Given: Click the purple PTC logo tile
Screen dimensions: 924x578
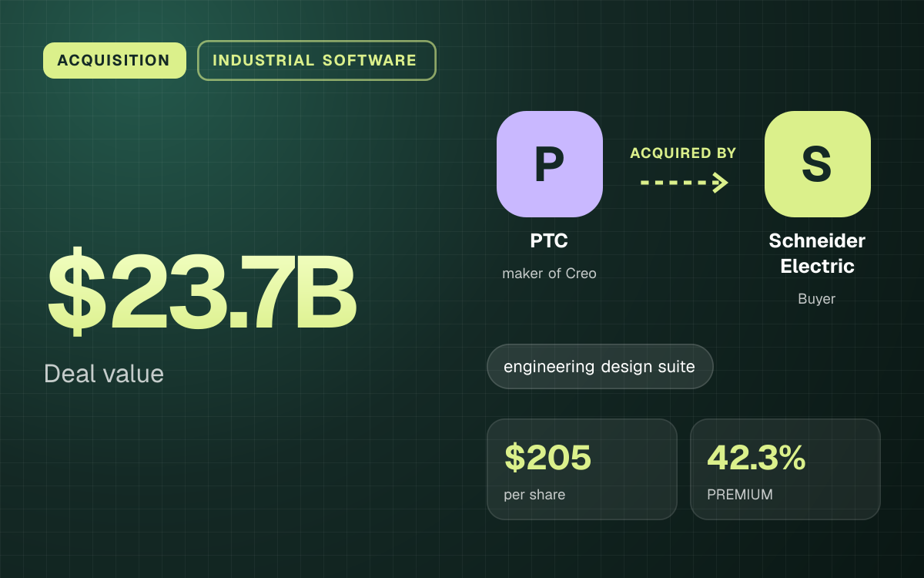Looking at the screenshot, I should [550, 164].
